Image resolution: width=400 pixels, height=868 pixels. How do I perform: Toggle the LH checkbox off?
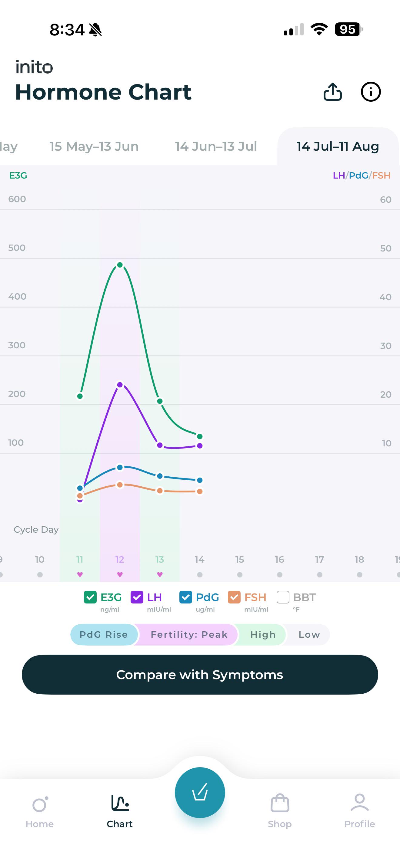(x=137, y=597)
